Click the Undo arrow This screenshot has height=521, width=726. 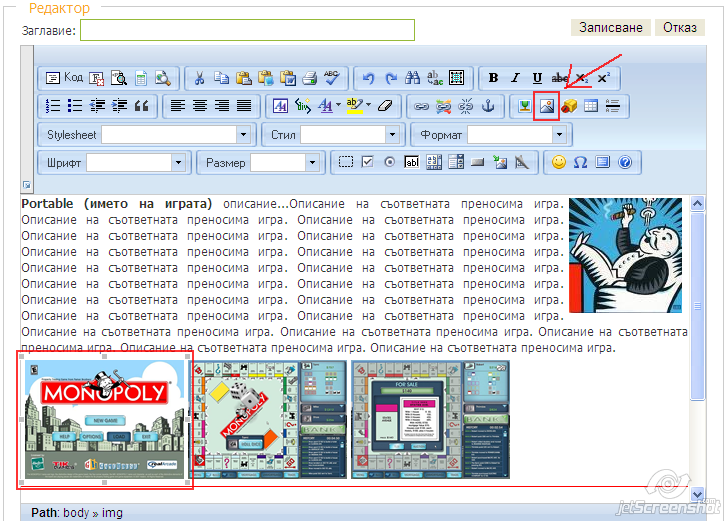(368, 78)
